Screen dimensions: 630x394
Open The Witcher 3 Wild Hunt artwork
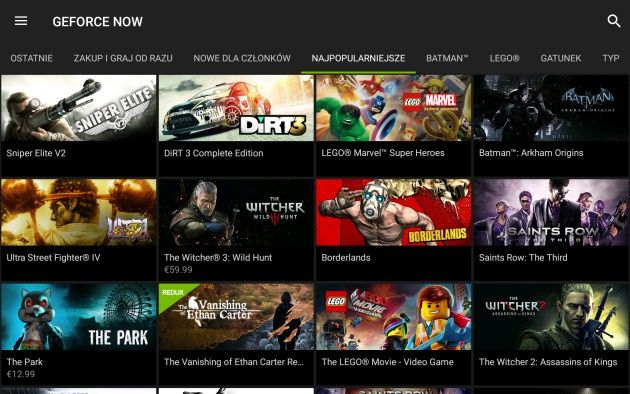pyautogui.click(x=236, y=212)
